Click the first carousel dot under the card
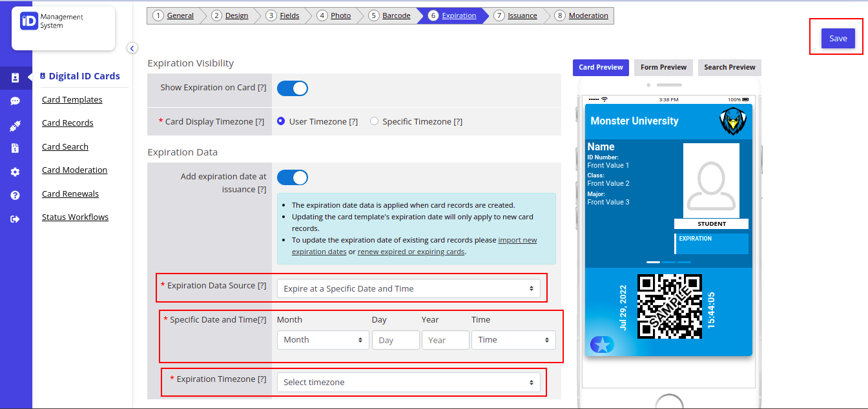The image size is (868, 409). coord(653,262)
